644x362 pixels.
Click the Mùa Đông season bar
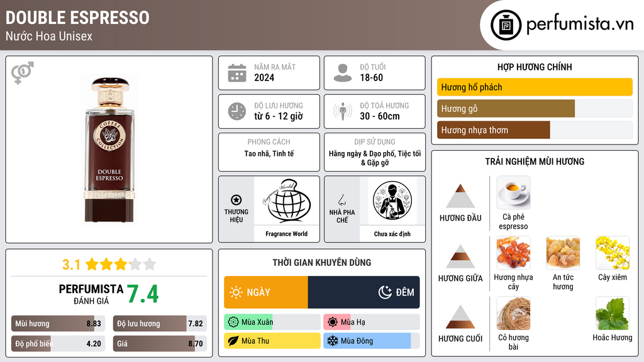(371, 341)
